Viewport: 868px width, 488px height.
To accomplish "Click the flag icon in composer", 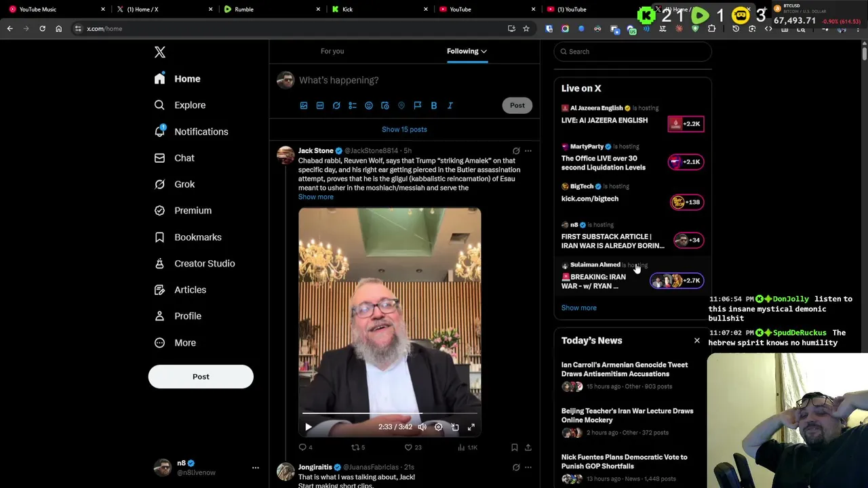I will click(418, 106).
